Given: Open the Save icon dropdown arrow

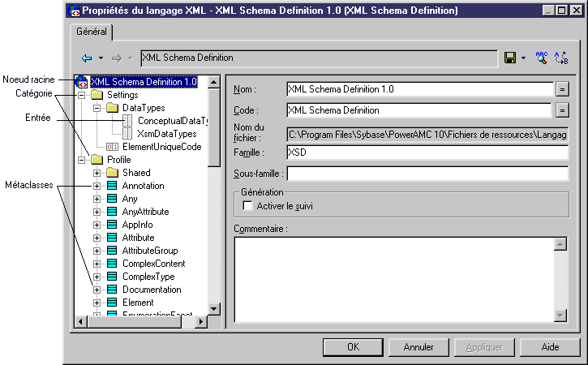Looking at the screenshot, I should click(x=523, y=58).
